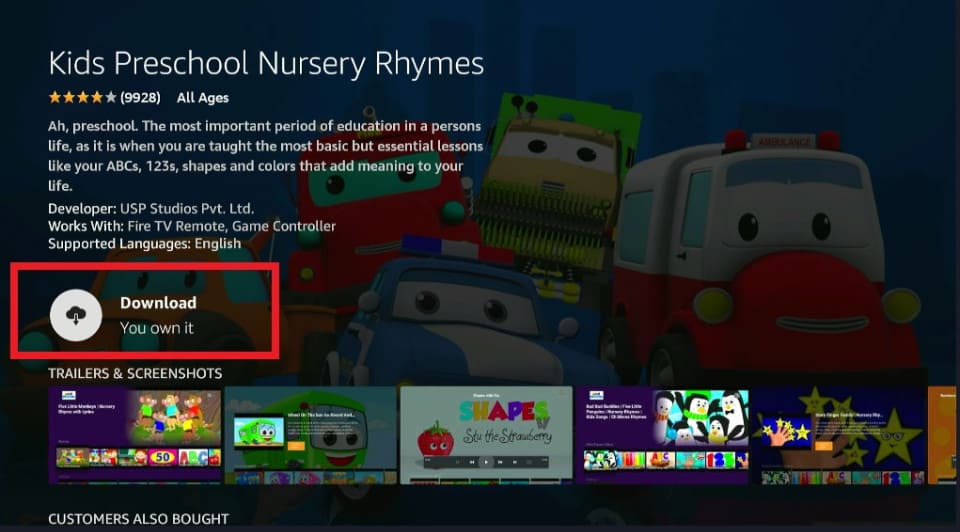Click the 'Developer: USP Studios Pvt. Ltd.' line
960x532 pixels.
pos(151,208)
